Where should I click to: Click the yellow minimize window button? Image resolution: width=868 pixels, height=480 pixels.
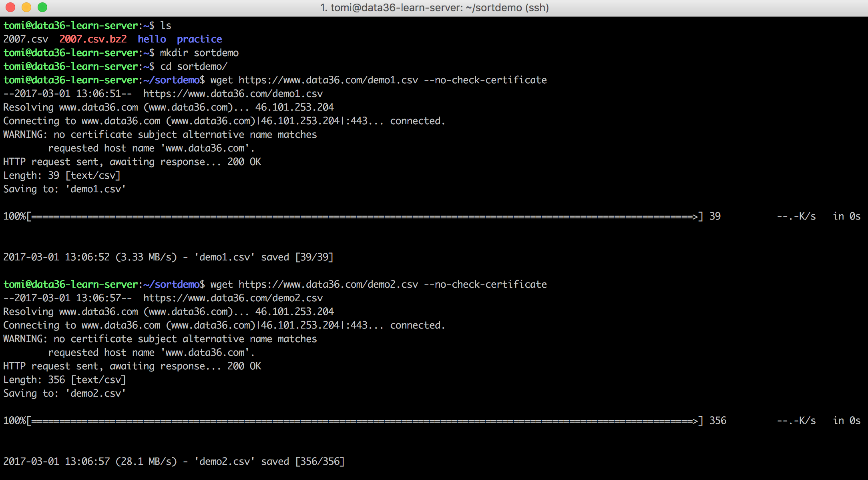(x=26, y=7)
